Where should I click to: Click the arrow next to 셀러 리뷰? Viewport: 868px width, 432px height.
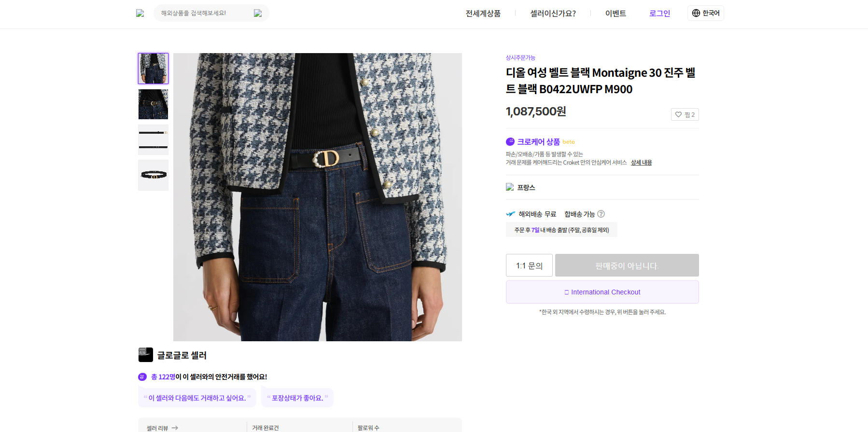click(175, 428)
